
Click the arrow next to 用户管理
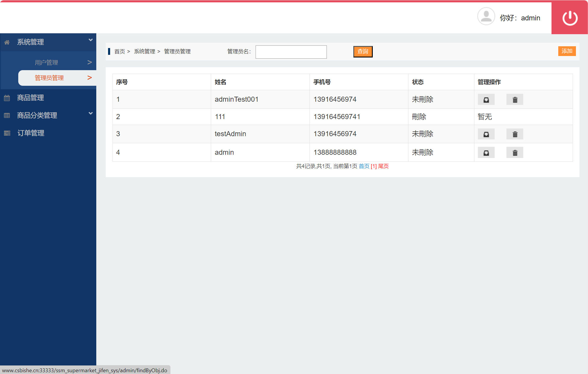pyautogui.click(x=89, y=62)
